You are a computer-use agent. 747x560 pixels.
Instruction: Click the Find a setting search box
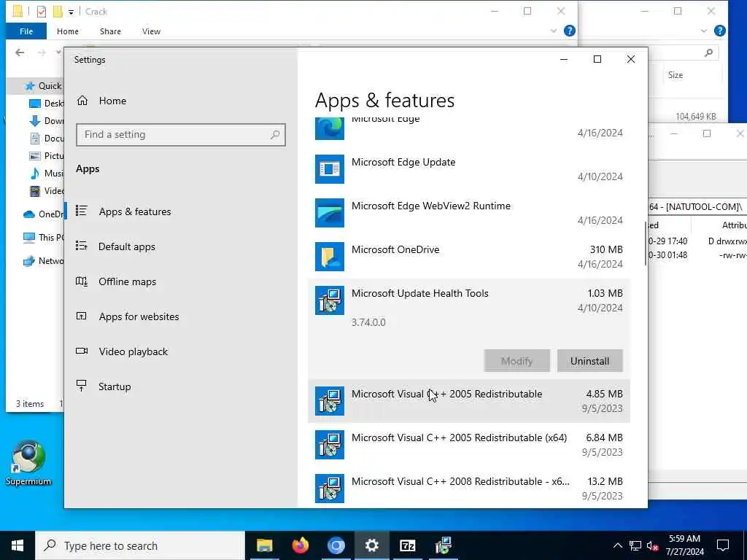tap(181, 135)
